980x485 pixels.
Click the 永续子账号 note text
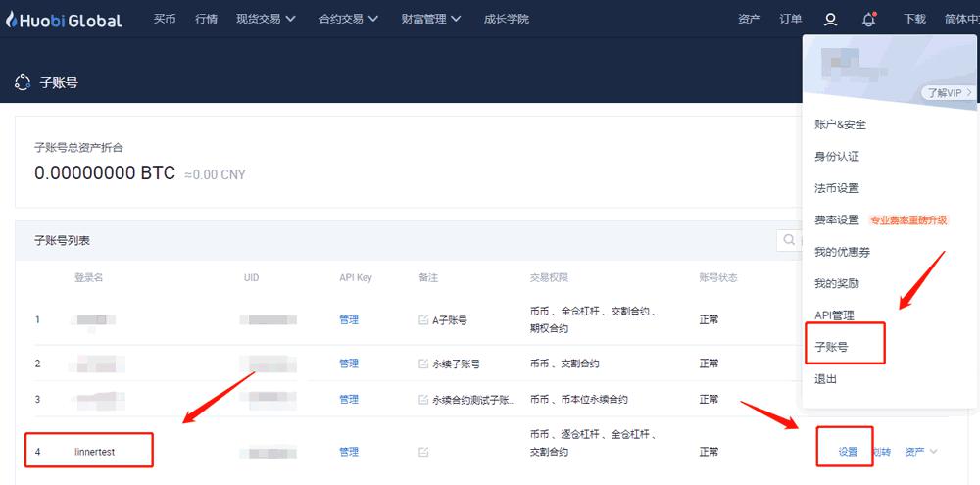(x=457, y=364)
